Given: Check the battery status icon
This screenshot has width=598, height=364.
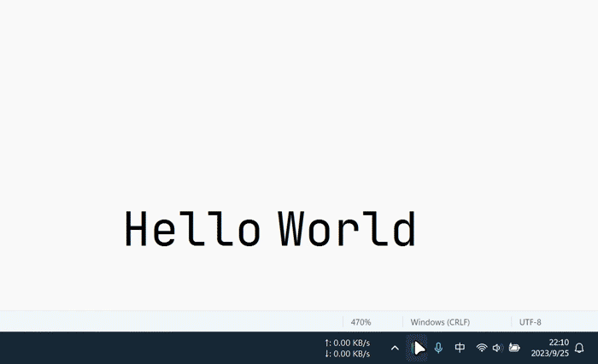Looking at the screenshot, I should pyautogui.click(x=514, y=348).
